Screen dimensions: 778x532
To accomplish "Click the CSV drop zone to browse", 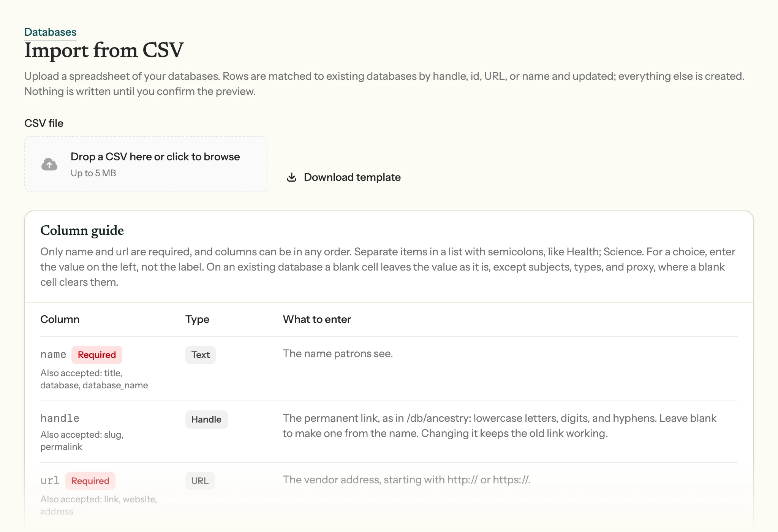I will pyautogui.click(x=146, y=164).
